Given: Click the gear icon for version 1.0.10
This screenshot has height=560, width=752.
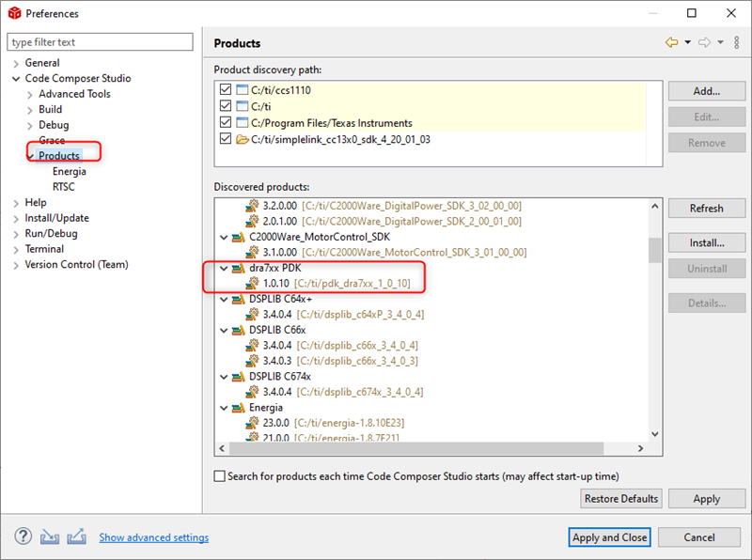Looking at the screenshot, I should pos(252,284).
